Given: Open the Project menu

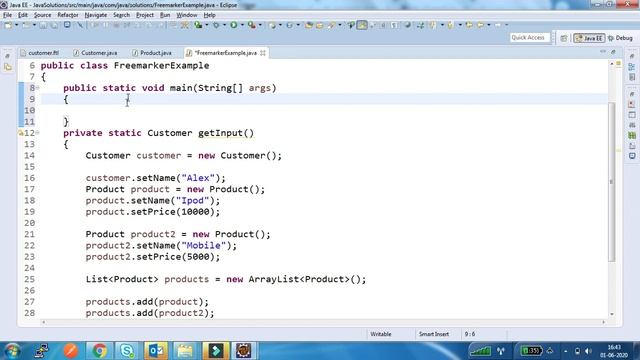Looking at the screenshot, I should tap(145, 15).
